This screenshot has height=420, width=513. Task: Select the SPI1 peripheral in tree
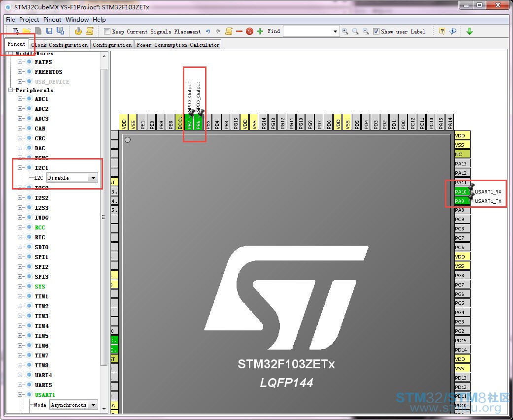pos(41,257)
